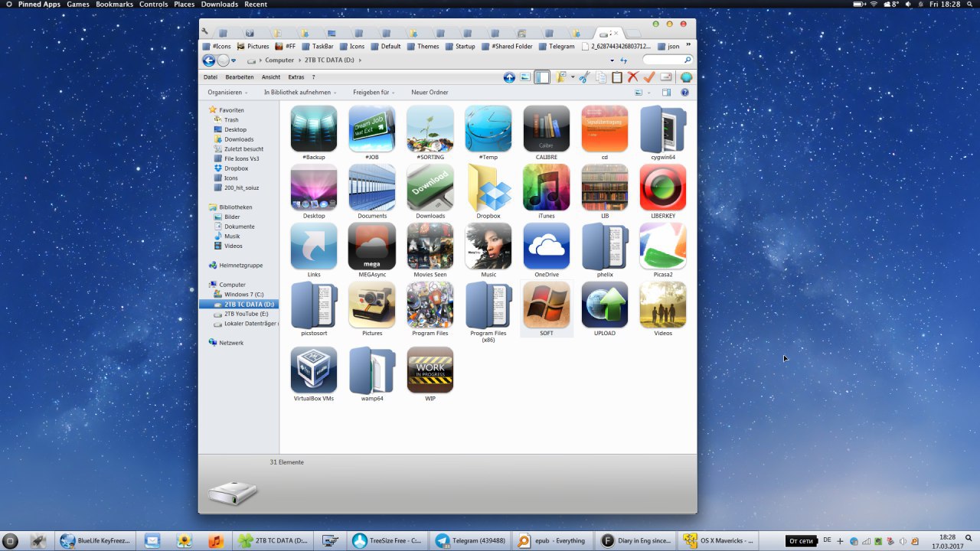
Task: Select the #Temp clock folder icon
Action: [488, 129]
